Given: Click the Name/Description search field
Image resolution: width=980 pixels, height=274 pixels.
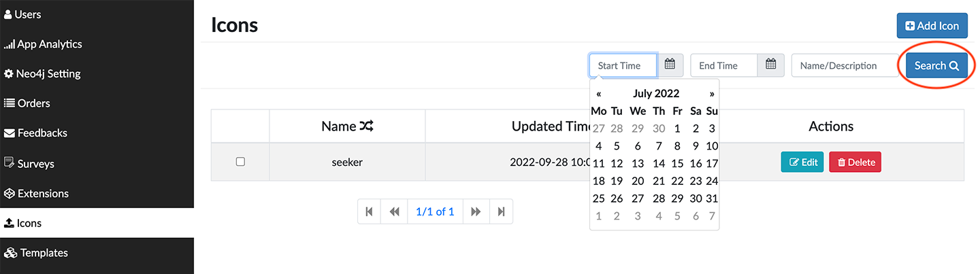Looking at the screenshot, I should (x=845, y=66).
